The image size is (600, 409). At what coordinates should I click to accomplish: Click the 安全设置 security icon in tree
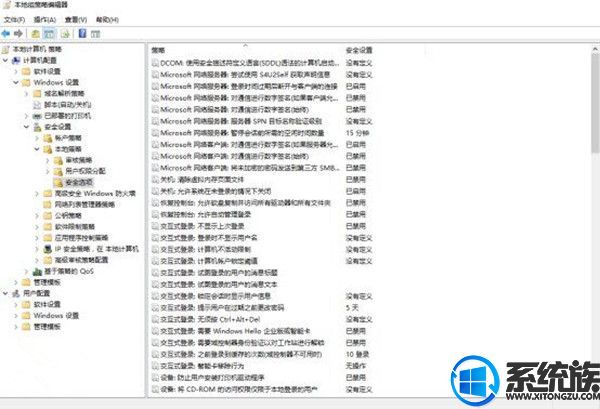click(x=37, y=127)
